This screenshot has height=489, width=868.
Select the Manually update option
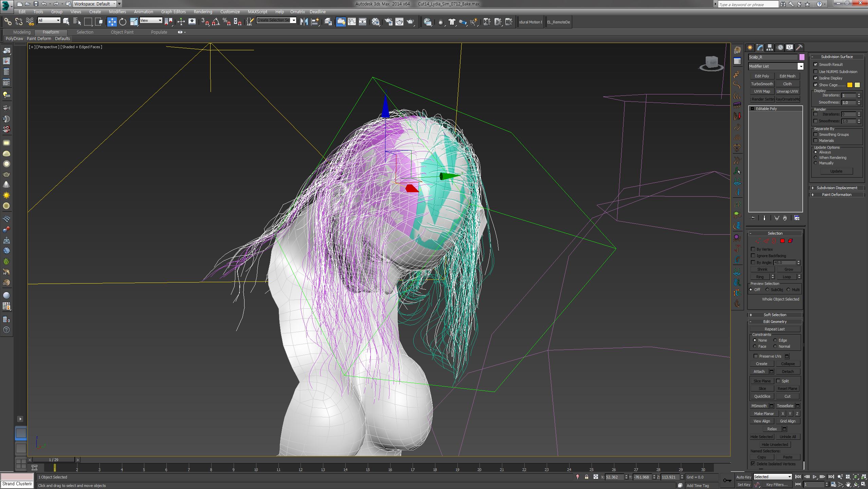click(x=816, y=163)
